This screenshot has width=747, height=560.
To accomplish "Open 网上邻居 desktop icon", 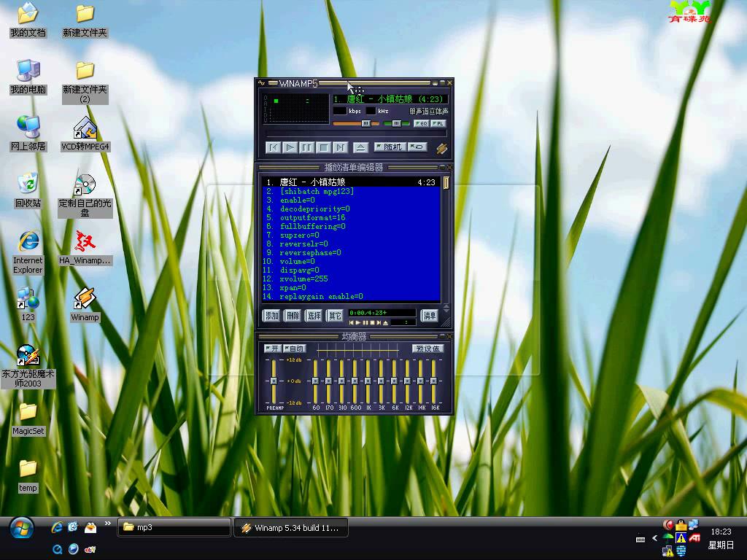I will pyautogui.click(x=28, y=133).
